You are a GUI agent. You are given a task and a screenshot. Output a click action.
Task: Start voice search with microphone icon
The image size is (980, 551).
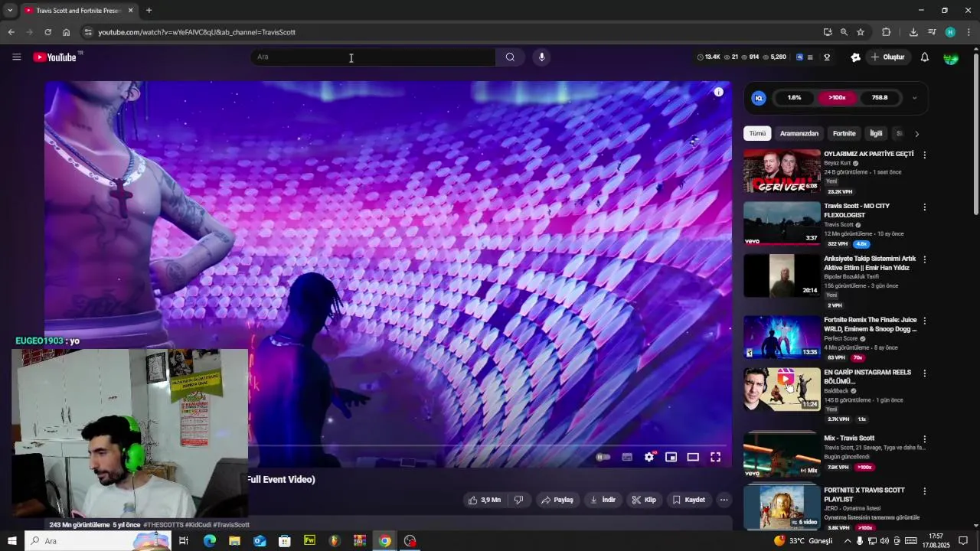coord(541,57)
